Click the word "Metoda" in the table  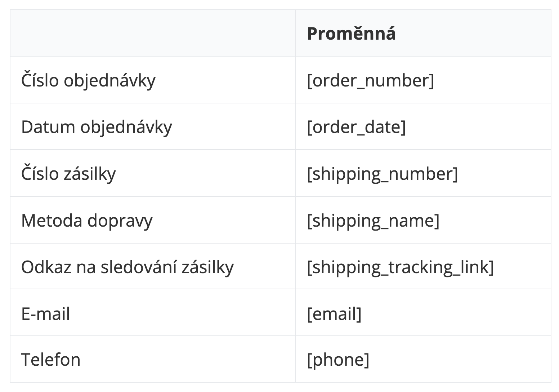click(52, 220)
